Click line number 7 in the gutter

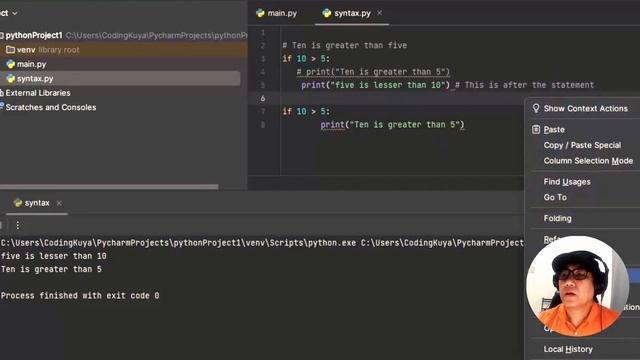(263, 111)
